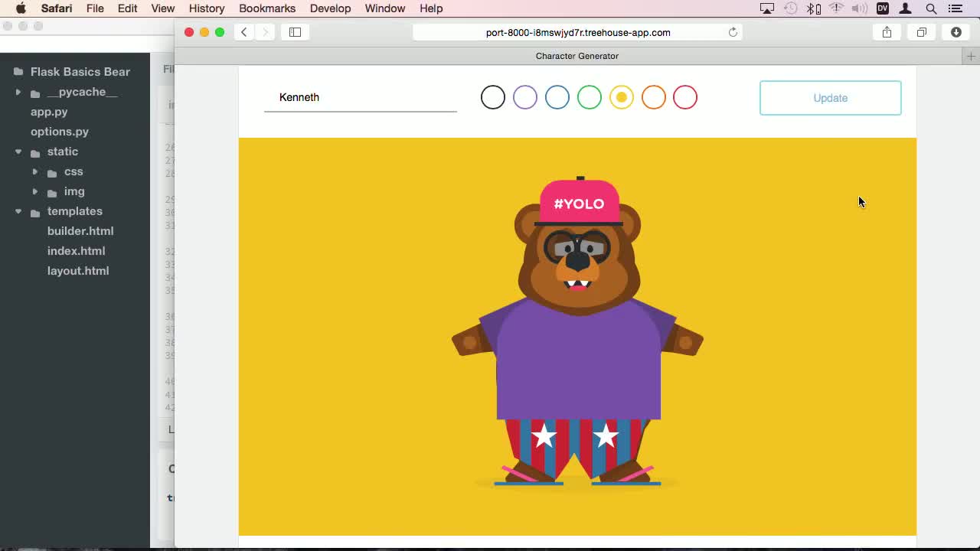Expand the __pycache__ folder
980x551 pixels.
coord(18,92)
